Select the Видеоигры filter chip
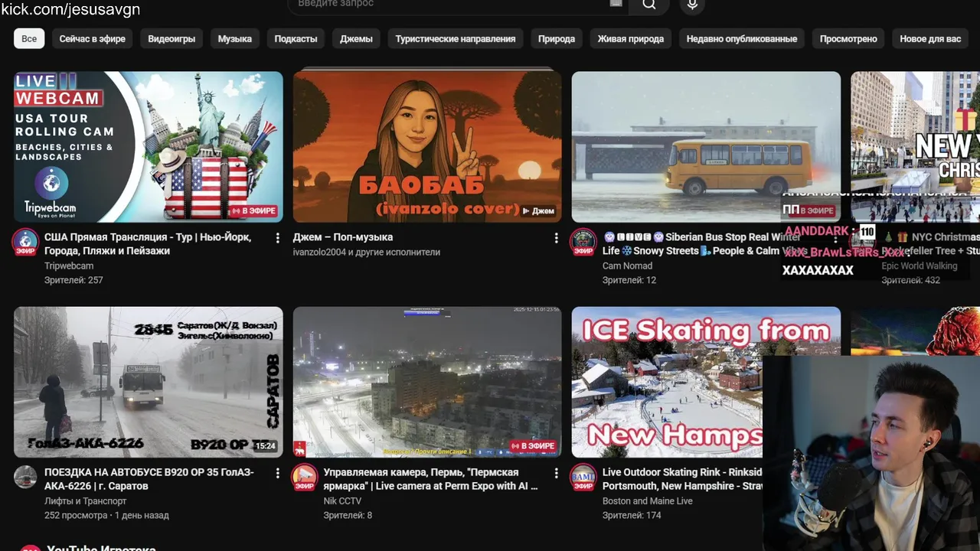This screenshot has width=980, height=551. point(171,38)
